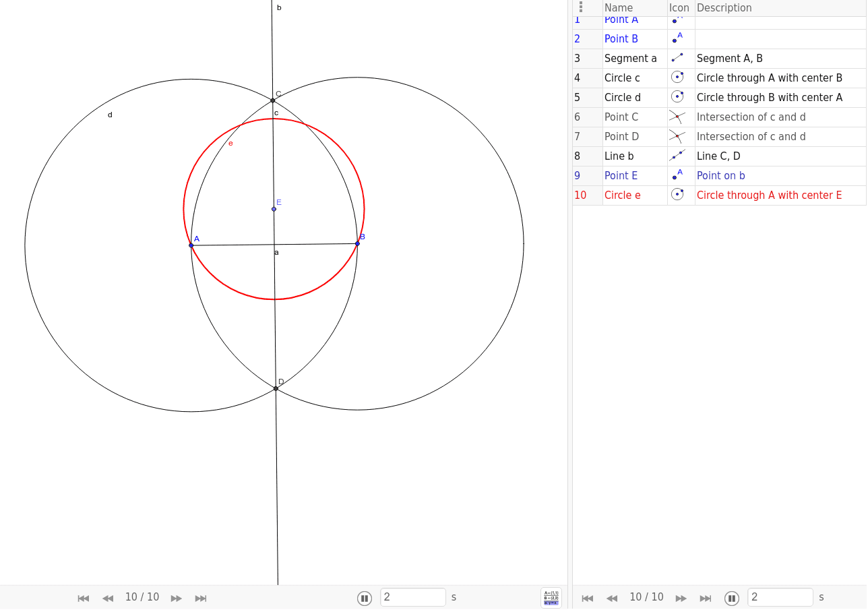Jump to last step in protocol panel

coord(706,598)
